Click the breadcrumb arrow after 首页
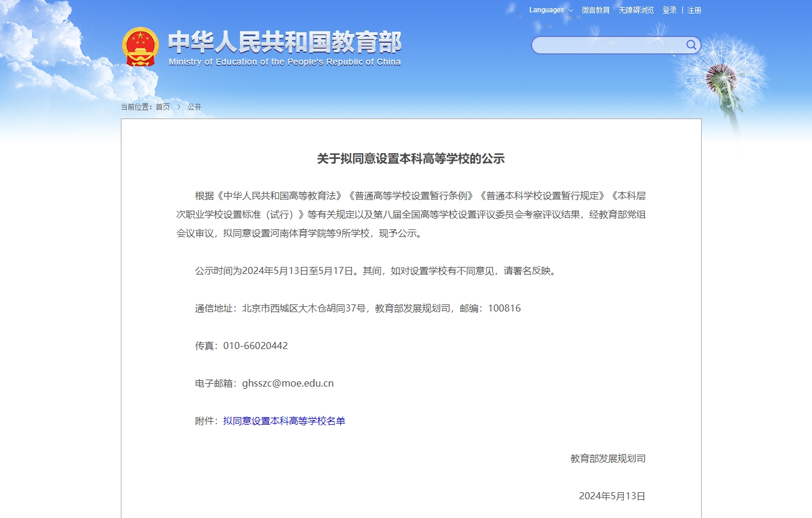The height and width of the screenshot is (518, 812). coord(179,107)
